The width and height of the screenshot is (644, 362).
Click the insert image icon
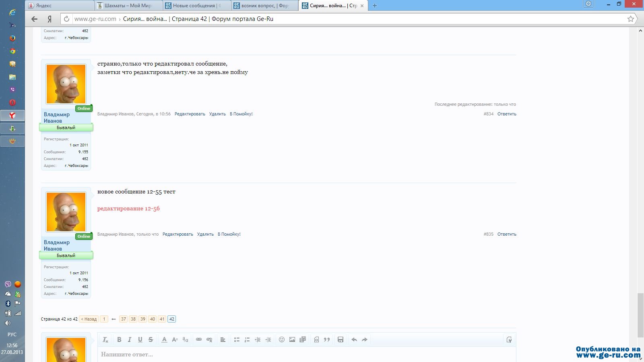pyautogui.click(x=292, y=339)
